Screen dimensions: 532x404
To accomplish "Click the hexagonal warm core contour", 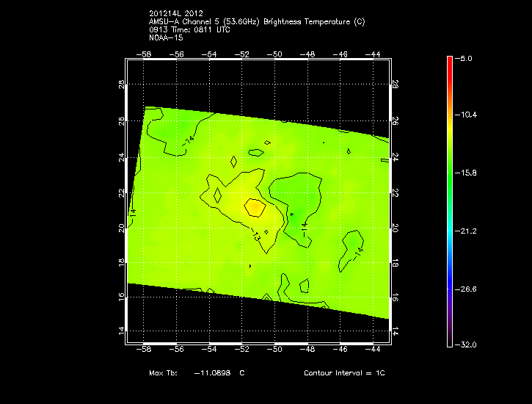I will click(x=255, y=207).
